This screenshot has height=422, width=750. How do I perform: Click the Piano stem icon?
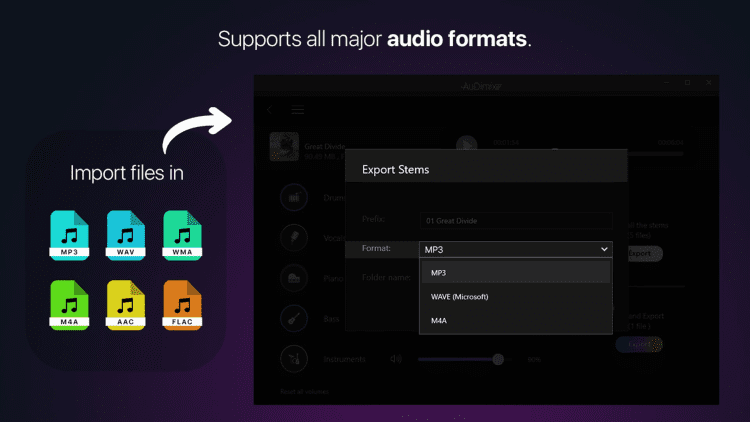[x=294, y=278]
